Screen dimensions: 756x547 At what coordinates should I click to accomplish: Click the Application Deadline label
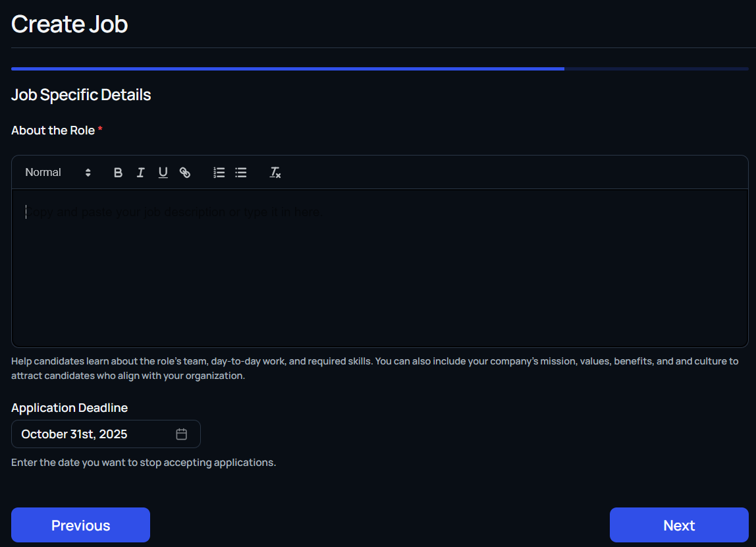(x=69, y=408)
